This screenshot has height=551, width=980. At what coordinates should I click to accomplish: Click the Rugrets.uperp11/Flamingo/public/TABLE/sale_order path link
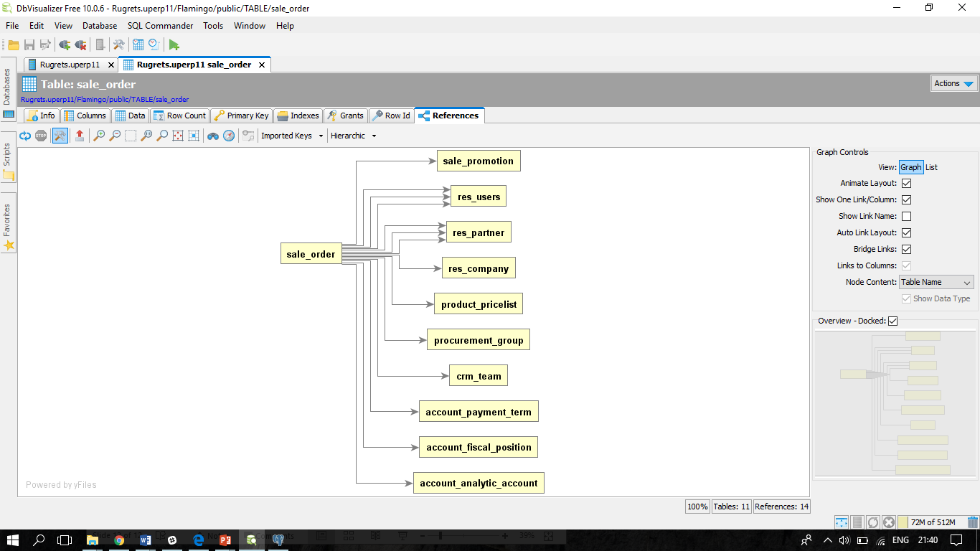click(105, 100)
